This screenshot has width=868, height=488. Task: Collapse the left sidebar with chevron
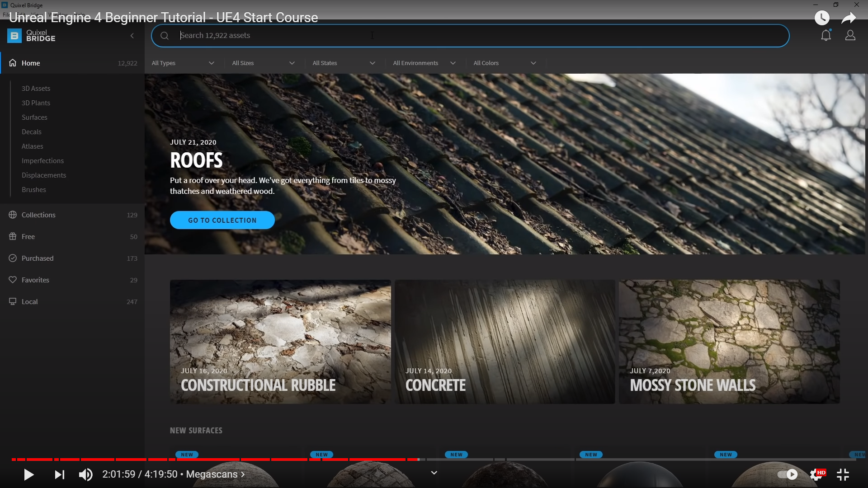[132, 36]
